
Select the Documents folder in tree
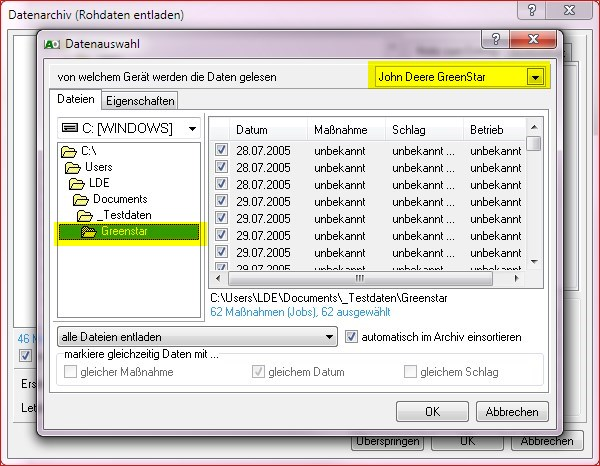[120, 199]
